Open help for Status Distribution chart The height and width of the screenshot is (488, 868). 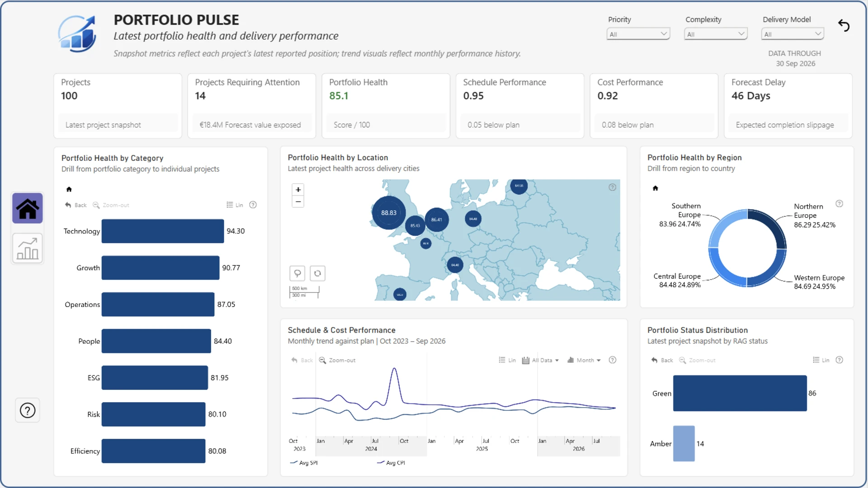click(x=839, y=360)
